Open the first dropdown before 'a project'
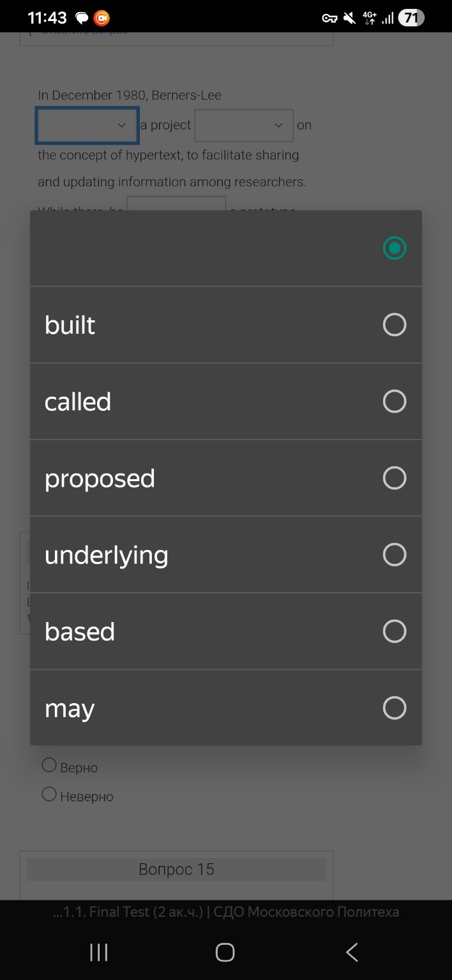 [87, 126]
